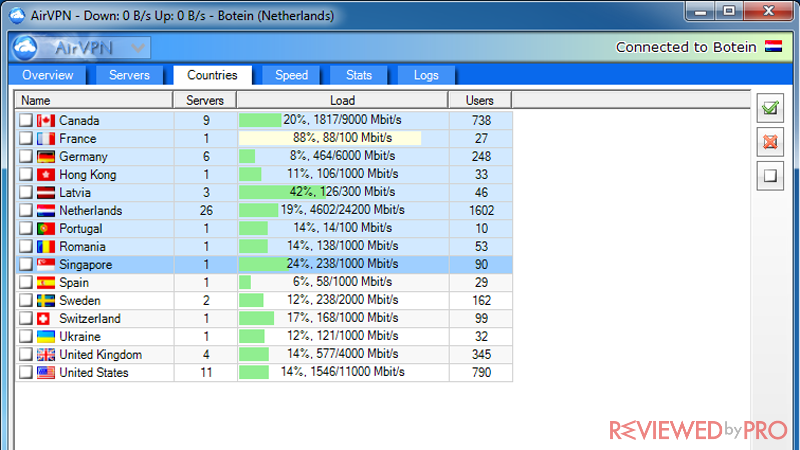Click the Portugal flag icon
This screenshot has width=800, height=450.
(46, 229)
